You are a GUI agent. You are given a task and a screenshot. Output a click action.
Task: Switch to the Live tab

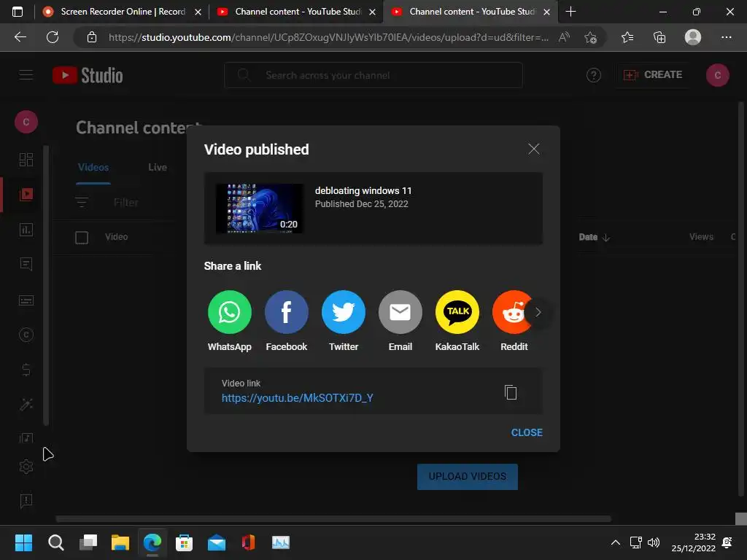coord(158,167)
